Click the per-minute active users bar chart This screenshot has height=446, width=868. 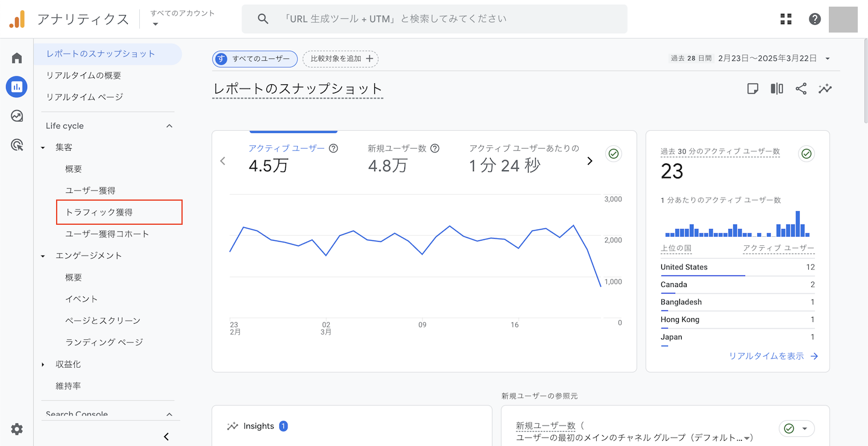(737, 224)
